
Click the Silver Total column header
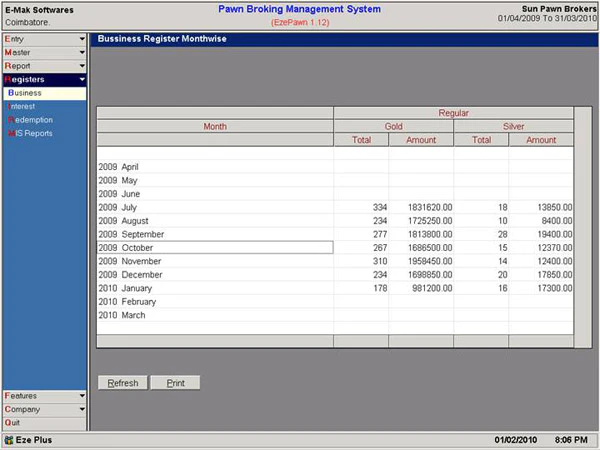[481, 140]
